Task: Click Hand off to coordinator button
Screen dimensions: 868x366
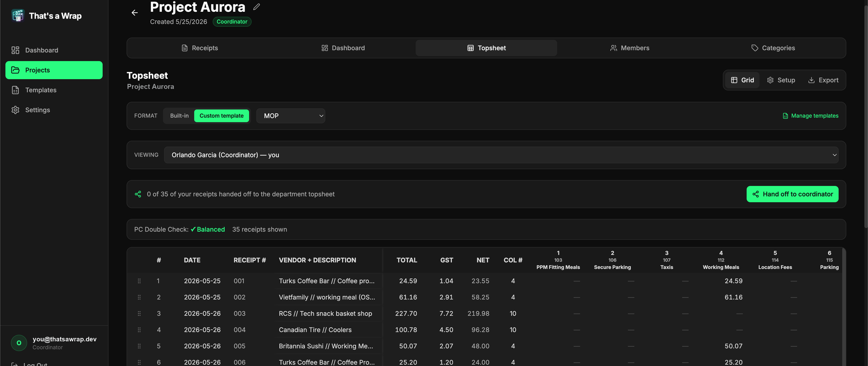Action: [793, 194]
